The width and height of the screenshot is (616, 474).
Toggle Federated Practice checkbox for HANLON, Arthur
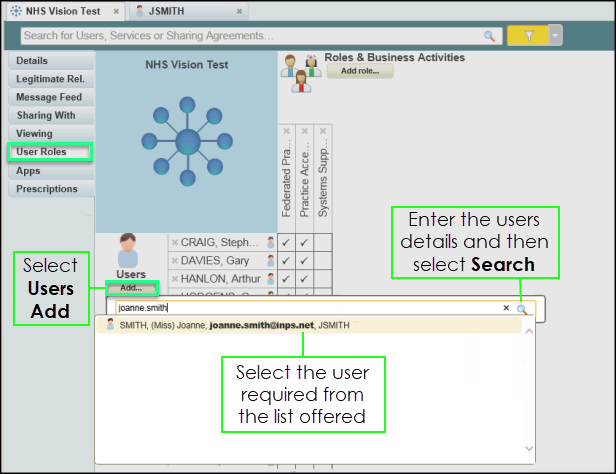click(x=286, y=279)
